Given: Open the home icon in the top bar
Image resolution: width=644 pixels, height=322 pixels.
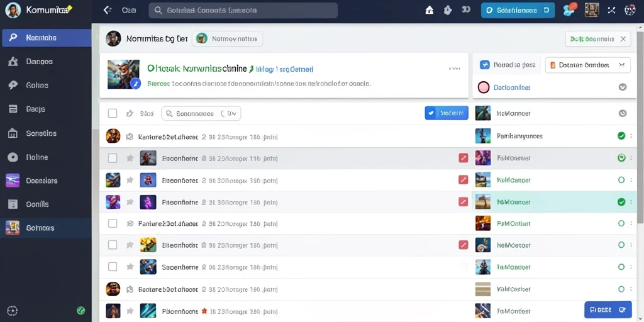Looking at the screenshot, I should [429, 10].
